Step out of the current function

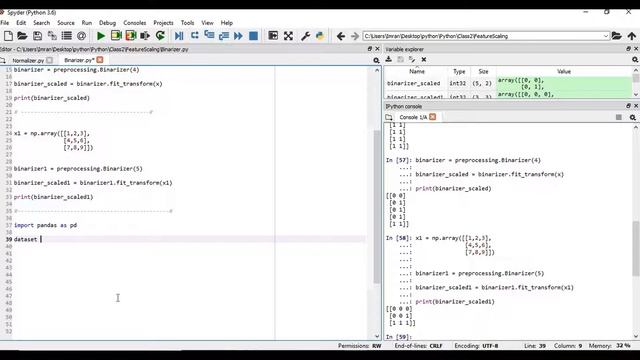224,36
